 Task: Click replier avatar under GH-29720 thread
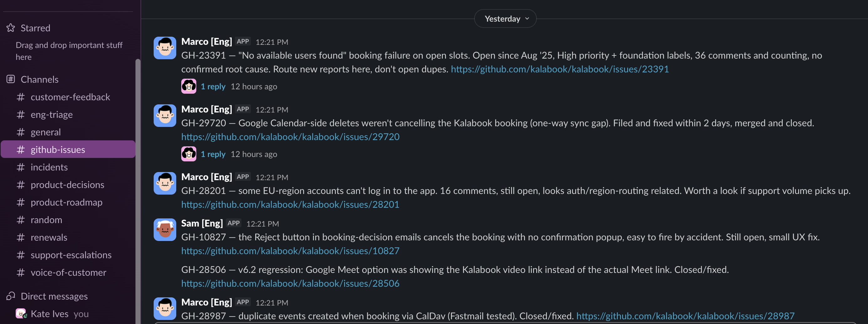(189, 154)
